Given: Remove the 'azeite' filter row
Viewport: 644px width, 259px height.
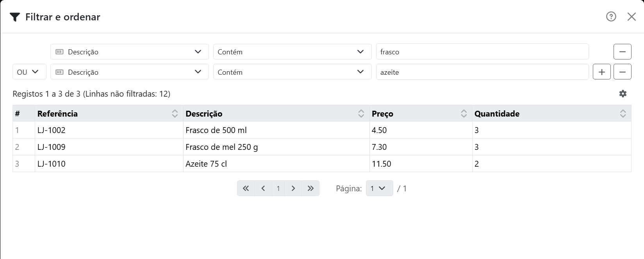Looking at the screenshot, I should 623,72.
